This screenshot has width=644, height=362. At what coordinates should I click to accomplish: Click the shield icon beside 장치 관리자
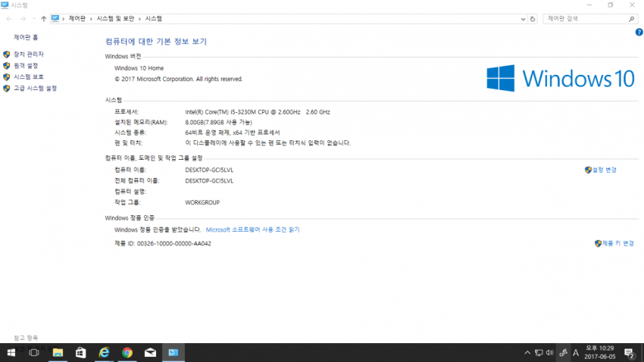click(x=7, y=55)
